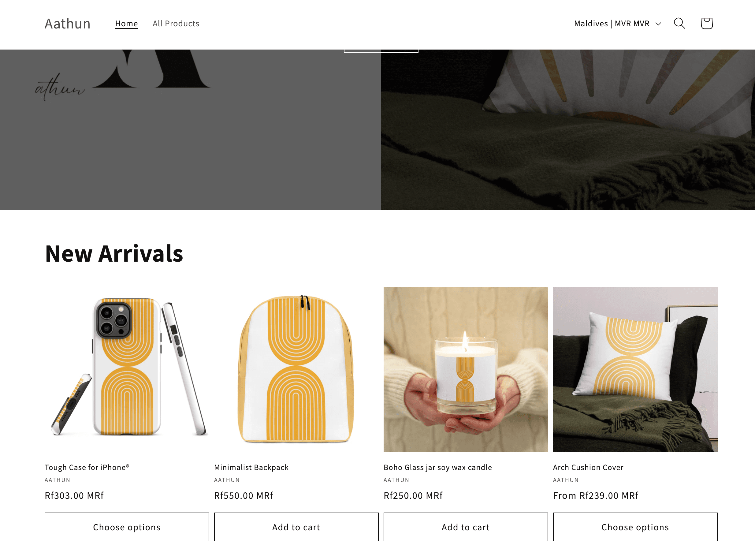Click the Aathun store logo text
The width and height of the screenshot is (755, 560).
pos(67,23)
